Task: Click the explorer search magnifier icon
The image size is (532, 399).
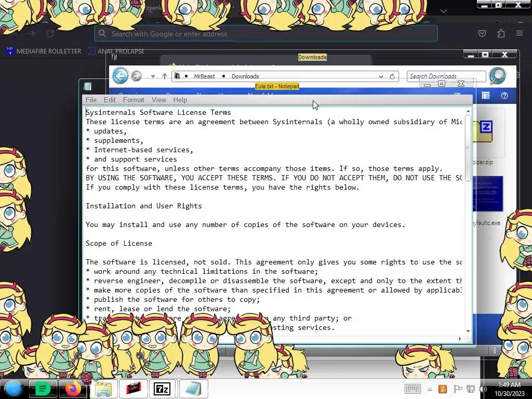Action: coord(498,76)
